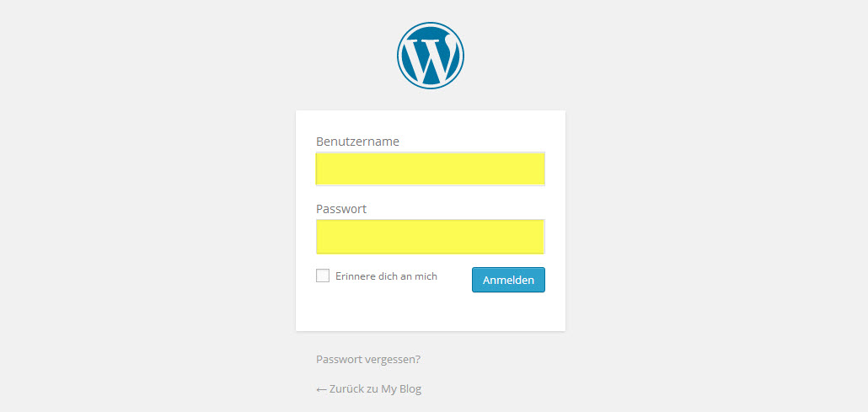
Task: Click the WordPress W icon at top
Action: point(430,56)
